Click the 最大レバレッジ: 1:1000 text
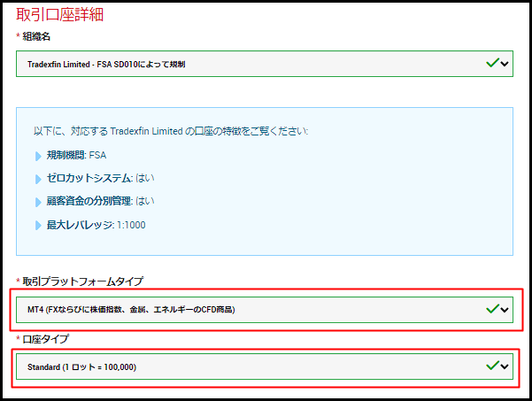532x401 pixels. [x=96, y=225]
